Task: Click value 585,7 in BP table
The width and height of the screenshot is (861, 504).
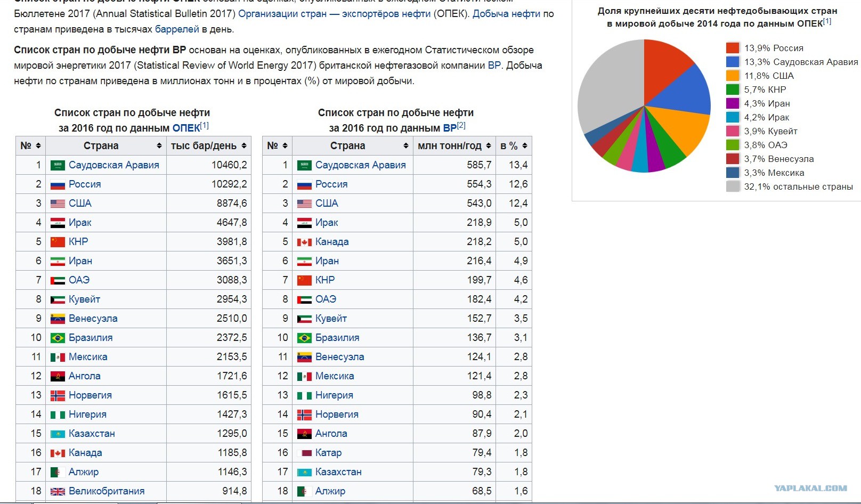Action: click(x=480, y=165)
